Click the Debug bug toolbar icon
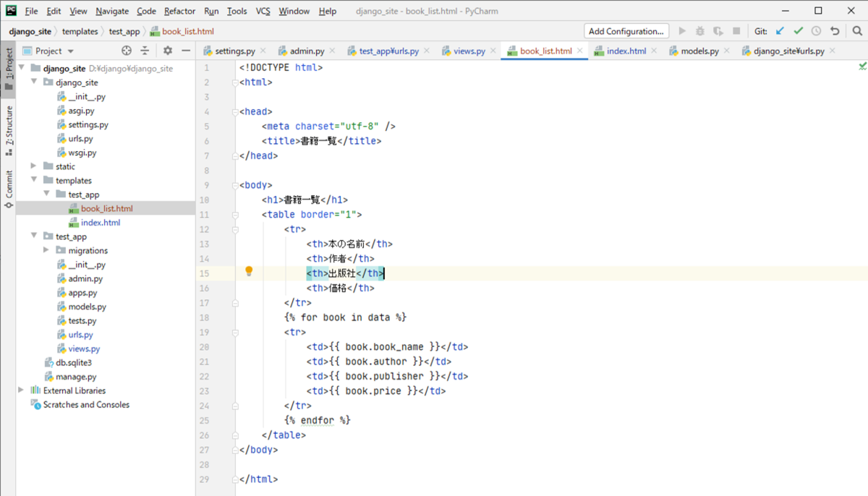868x496 pixels. coord(700,31)
